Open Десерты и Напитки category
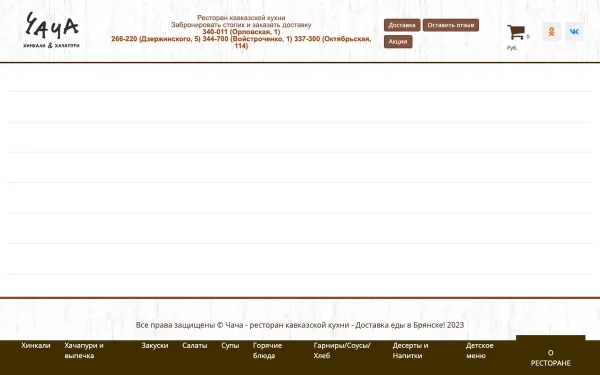Viewport: 600px width, 375px height. point(410,351)
